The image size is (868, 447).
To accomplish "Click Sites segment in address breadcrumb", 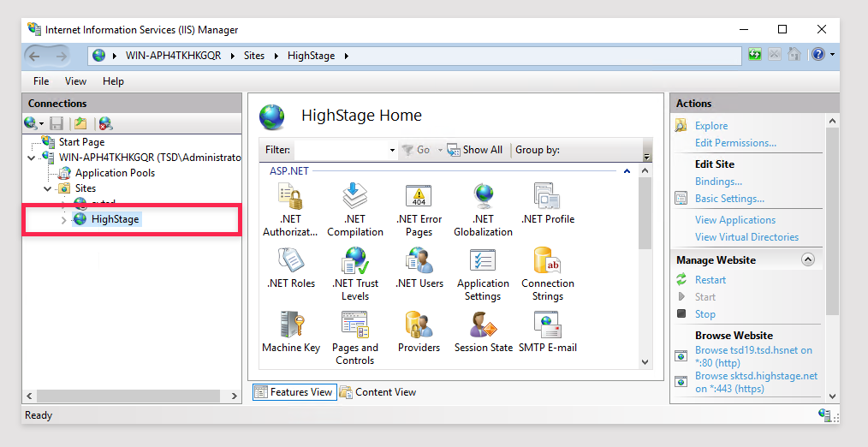I will click(254, 56).
